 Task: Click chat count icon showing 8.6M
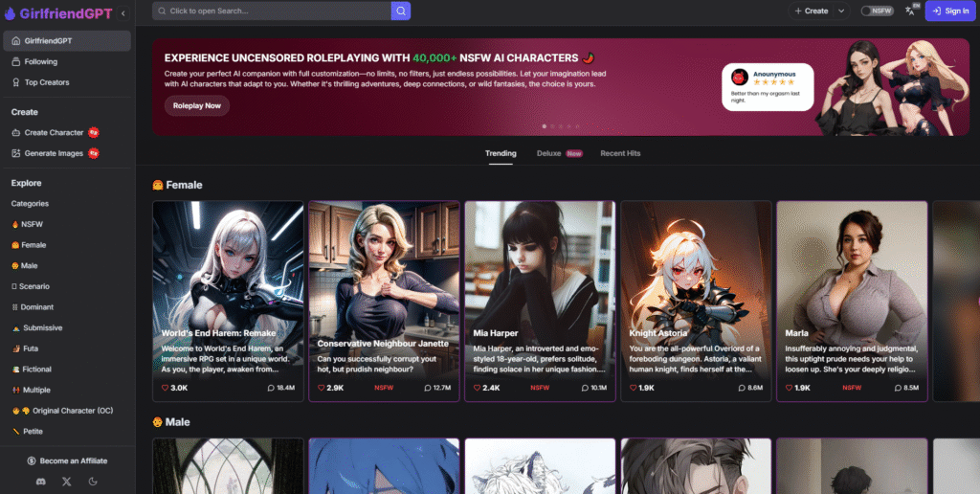pyautogui.click(x=742, y=388)
